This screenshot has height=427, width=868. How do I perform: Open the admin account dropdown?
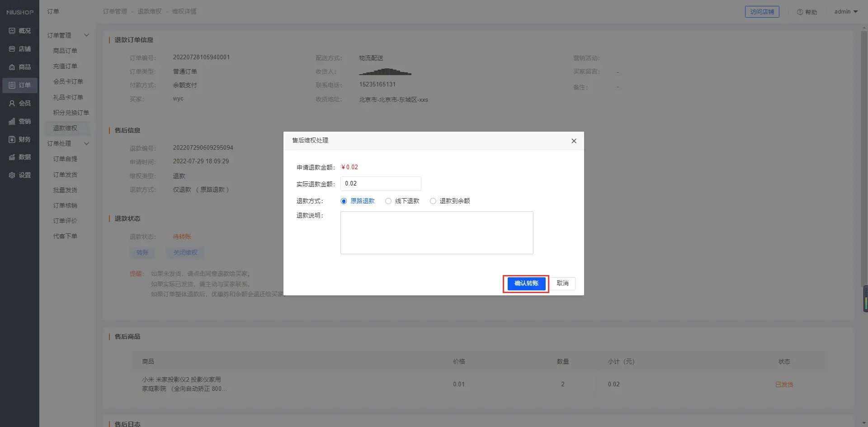pyautogui.click(x=846, y=12)
